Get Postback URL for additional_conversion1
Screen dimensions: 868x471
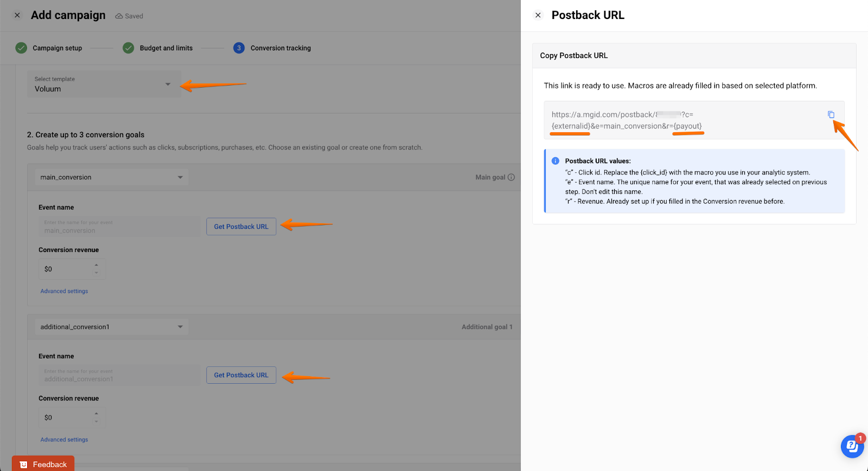pos(241,375)
